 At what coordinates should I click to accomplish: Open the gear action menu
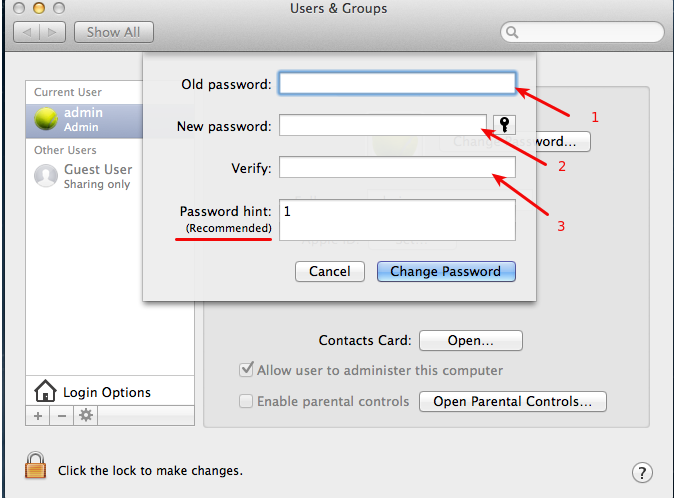pos(86,415)
